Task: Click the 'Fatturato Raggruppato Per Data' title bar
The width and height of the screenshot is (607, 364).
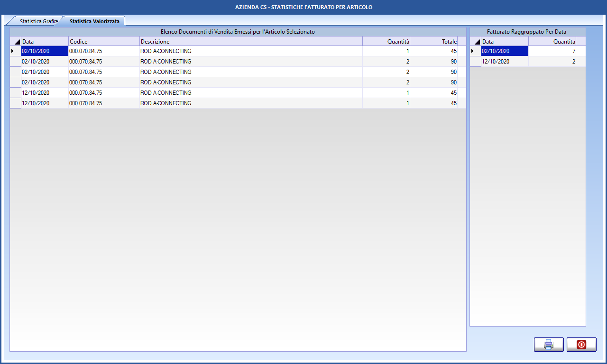Action: point(528,32)
